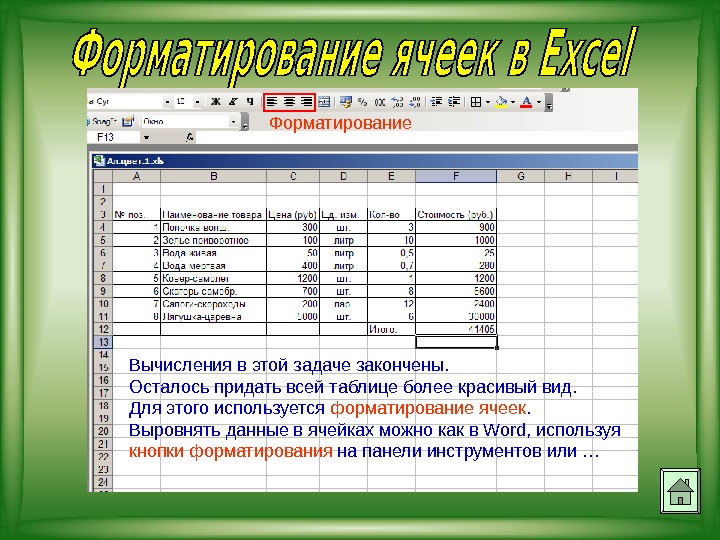Open the font size dropdown arrow
The width and height of the screenshot is (720, 540).
coord(197,102)
